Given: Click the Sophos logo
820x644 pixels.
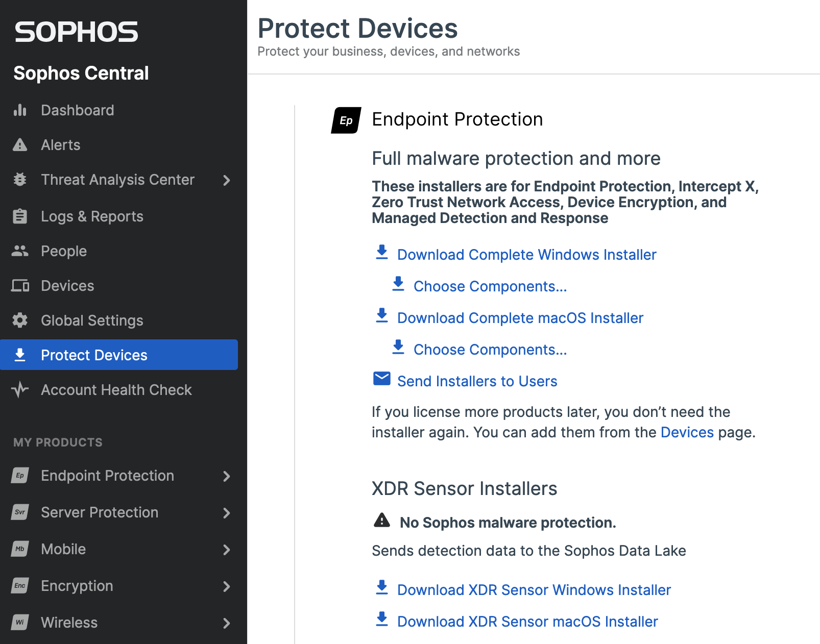Looking at the screenshot, I should [76, 32].
